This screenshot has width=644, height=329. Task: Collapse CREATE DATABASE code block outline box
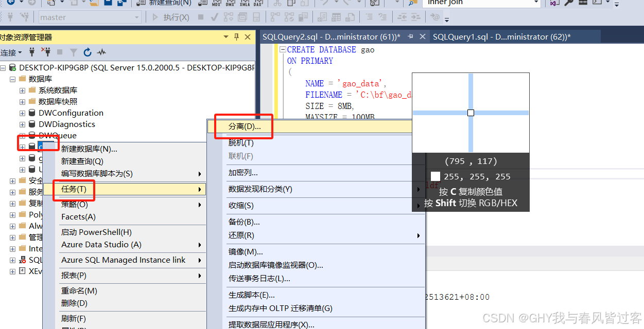tap(282, 50)
